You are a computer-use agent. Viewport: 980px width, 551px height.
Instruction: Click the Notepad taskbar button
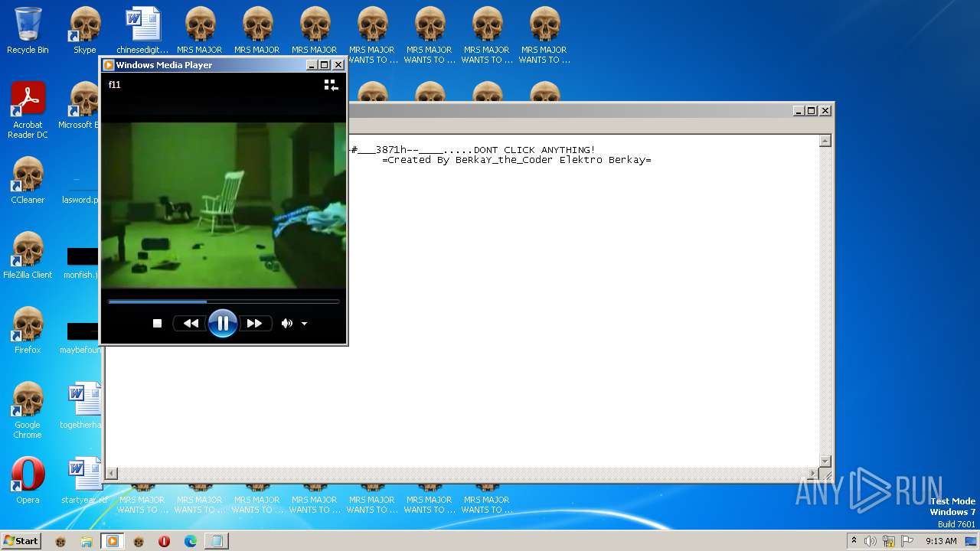tap(217, 541)
